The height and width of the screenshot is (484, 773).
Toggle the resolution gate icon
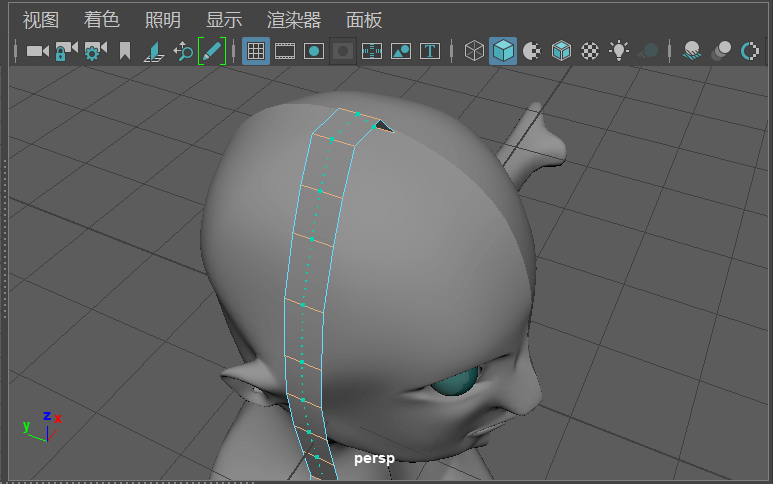(314, 51)
